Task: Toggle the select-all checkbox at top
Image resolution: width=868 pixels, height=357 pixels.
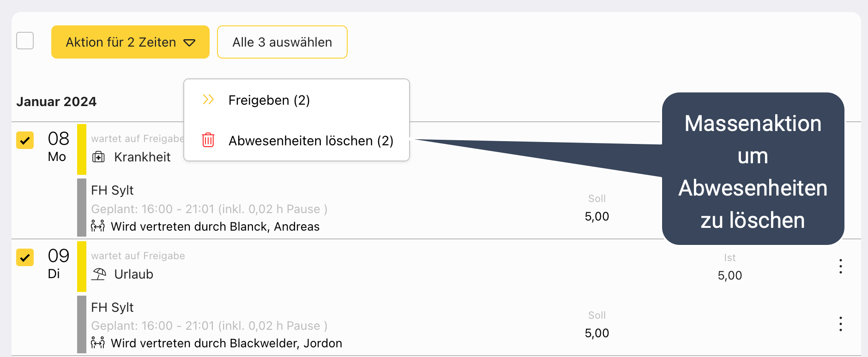Action: pyautogui.click(x=25, y=41)
